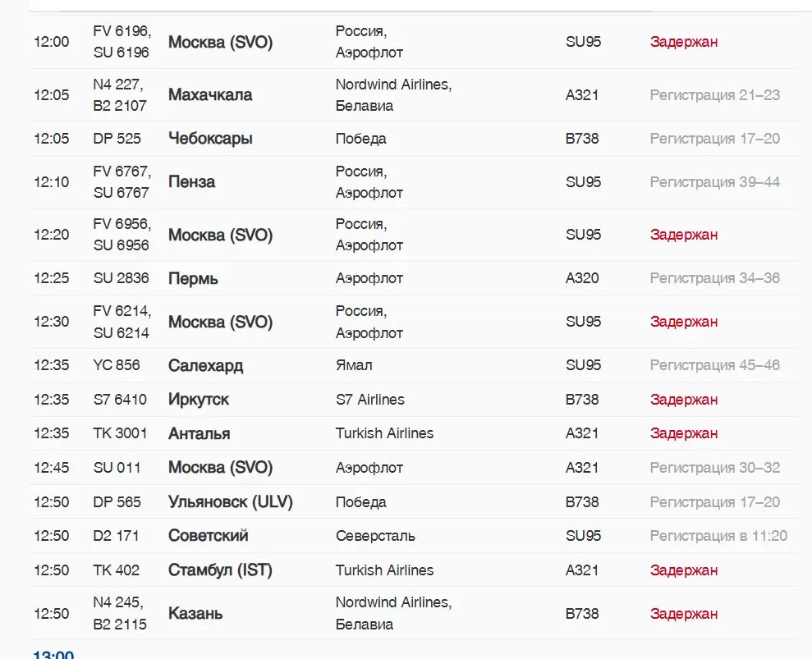Image resolution: width=812 pixels, height=659 pixels.
Task: Click flight number SU 2836
Action: tap(121, 278)
